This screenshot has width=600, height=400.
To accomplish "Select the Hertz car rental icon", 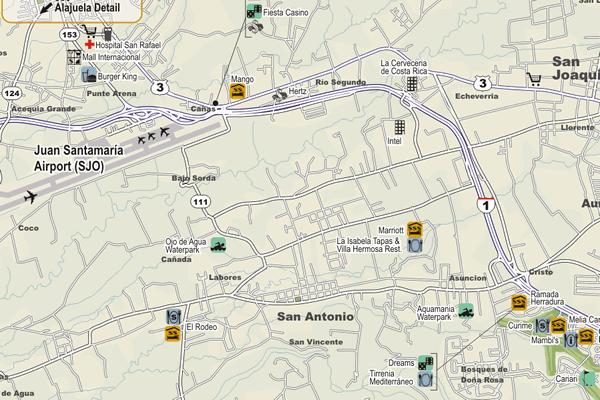I will point(280,95).
